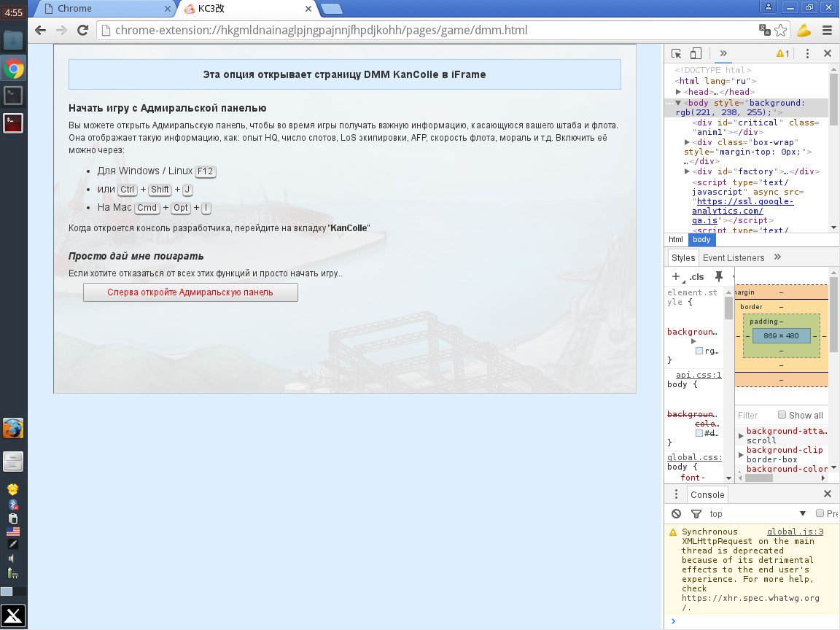The height and width of the screenshot is (630, 840).
Task: Expand the div class box-wrap node
Action: pyautogui.click(x=687, y=142)
